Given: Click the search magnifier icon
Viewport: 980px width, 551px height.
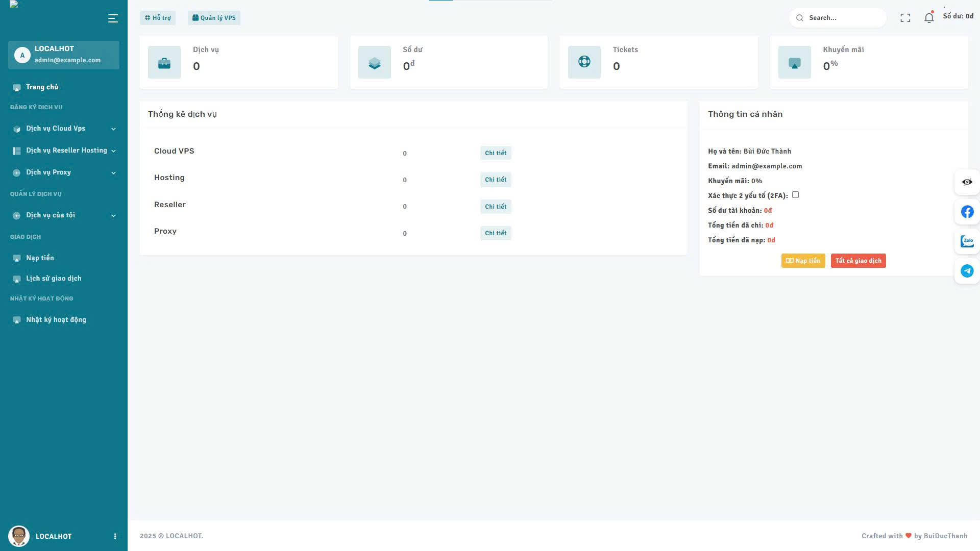Looking at the screenshot, I should tap(800, 18).
